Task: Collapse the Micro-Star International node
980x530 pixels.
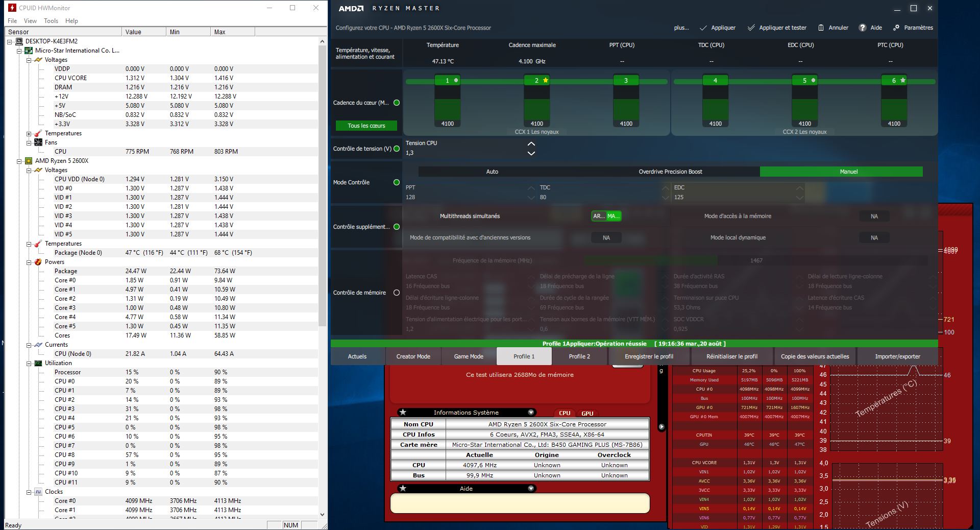Action: pyautogui.click(x=19, y=51)
